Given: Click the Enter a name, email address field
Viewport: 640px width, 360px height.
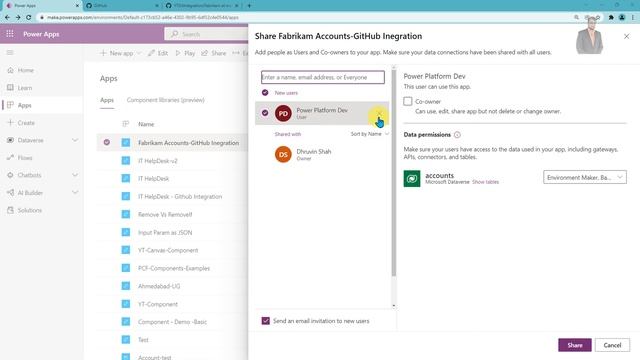Looking at the screenshot, I should (x=322, y=77).
